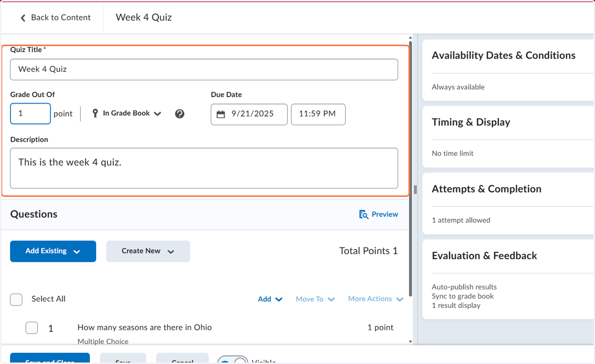Click the Sync to grade book text

pos(463,296)
